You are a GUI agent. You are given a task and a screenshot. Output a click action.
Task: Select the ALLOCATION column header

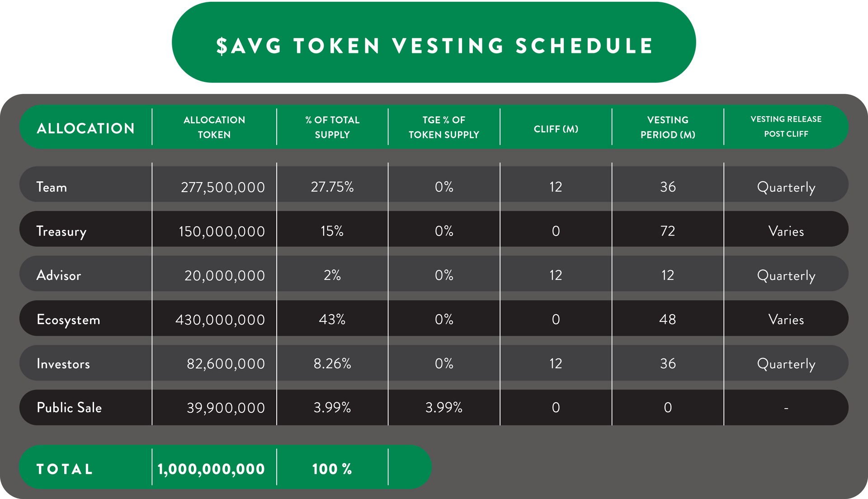tap(86, 128)
